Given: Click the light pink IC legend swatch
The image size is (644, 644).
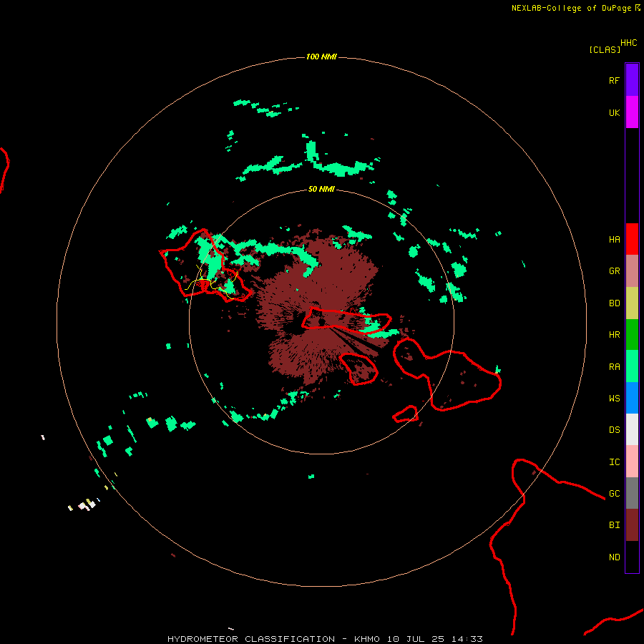Looking at the screenshot, I should [632, 462].
